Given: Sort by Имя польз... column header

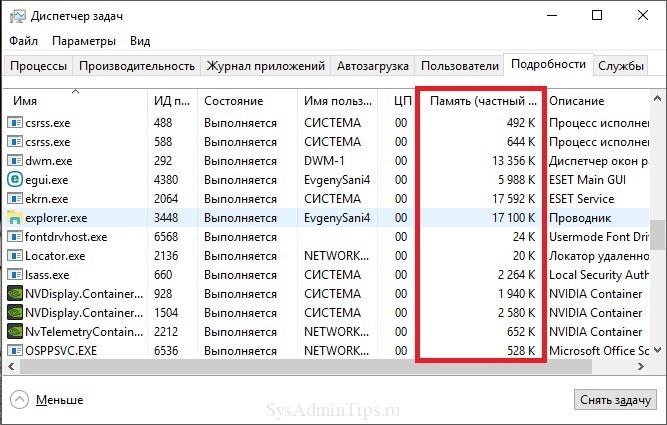Looking at the screenshot, I should [337, 101].
